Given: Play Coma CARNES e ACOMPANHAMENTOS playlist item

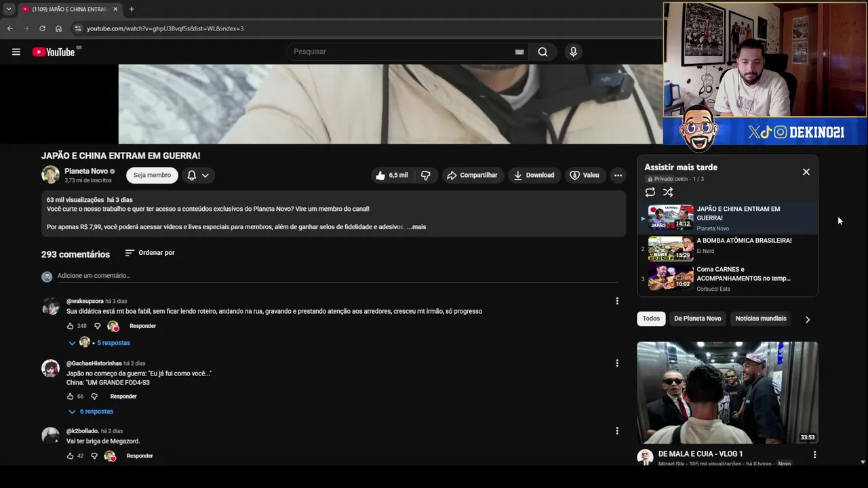Looking at the screenshot, I should (728, 278).
